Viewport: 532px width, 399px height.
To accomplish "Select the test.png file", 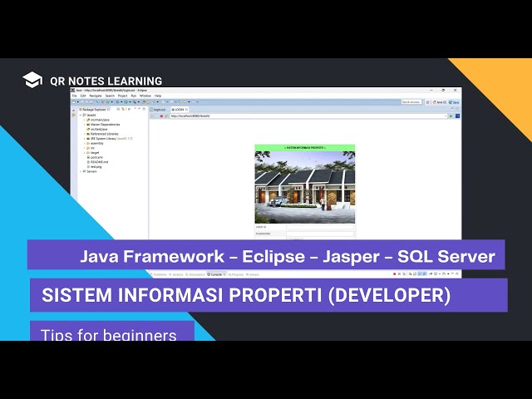I will click(x=94, y=167).
